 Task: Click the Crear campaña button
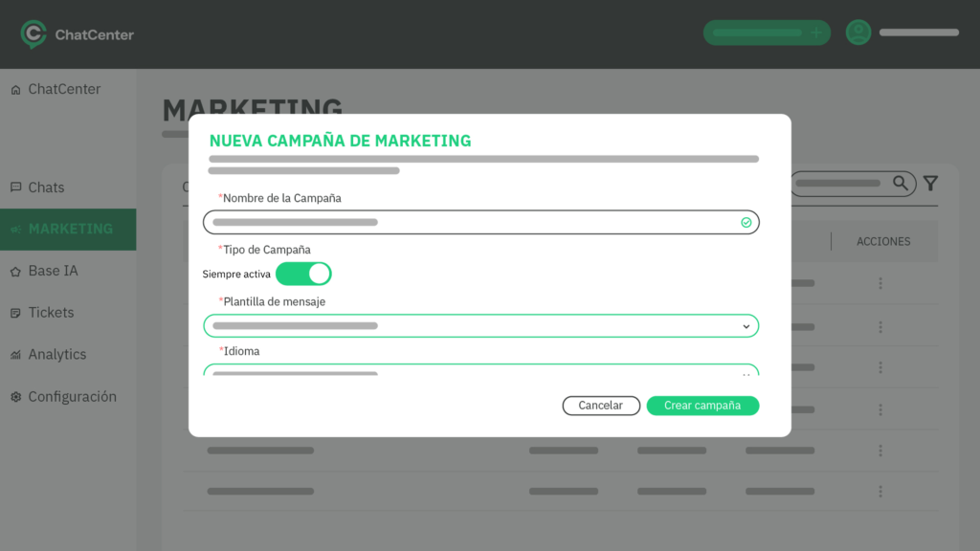[x=702, y=406]
